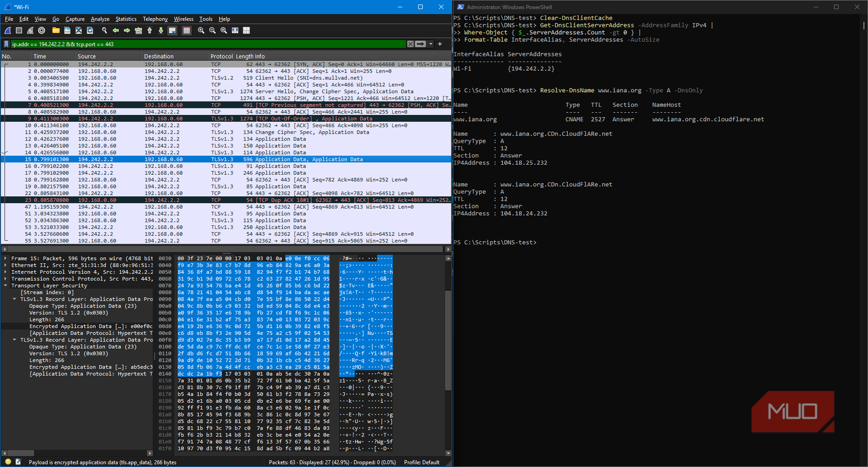Image resolution: width=868 pixels, height=467 pixels.
Task: Open capture options gear icon
Action: [42, 31]
